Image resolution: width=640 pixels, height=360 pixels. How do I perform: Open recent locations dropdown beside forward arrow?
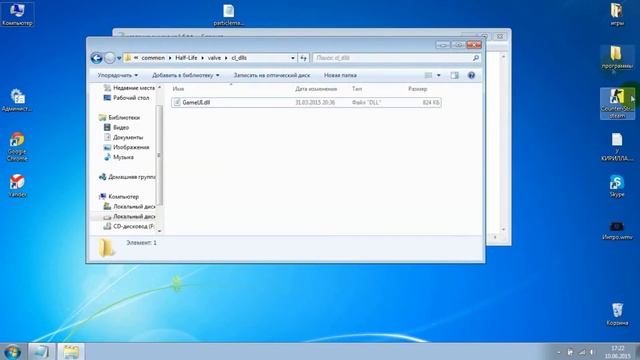point(119,58)
